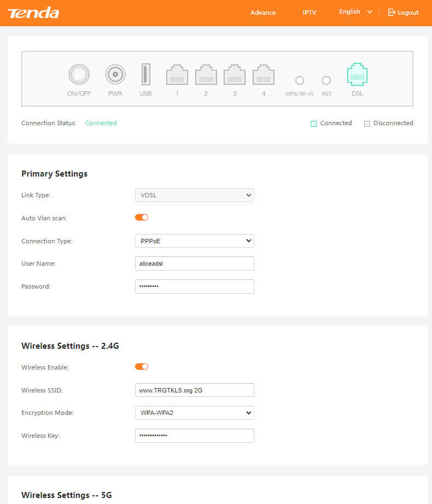Go to the Advance menu
The image size is (432, 504).
pos(263,13)
